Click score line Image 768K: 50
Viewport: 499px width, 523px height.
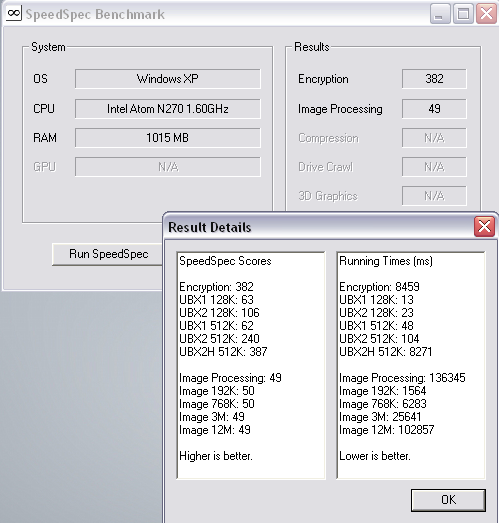(216, 404)
